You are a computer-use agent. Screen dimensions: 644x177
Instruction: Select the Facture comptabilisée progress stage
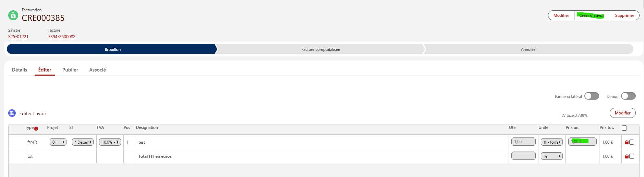(321, 49)
